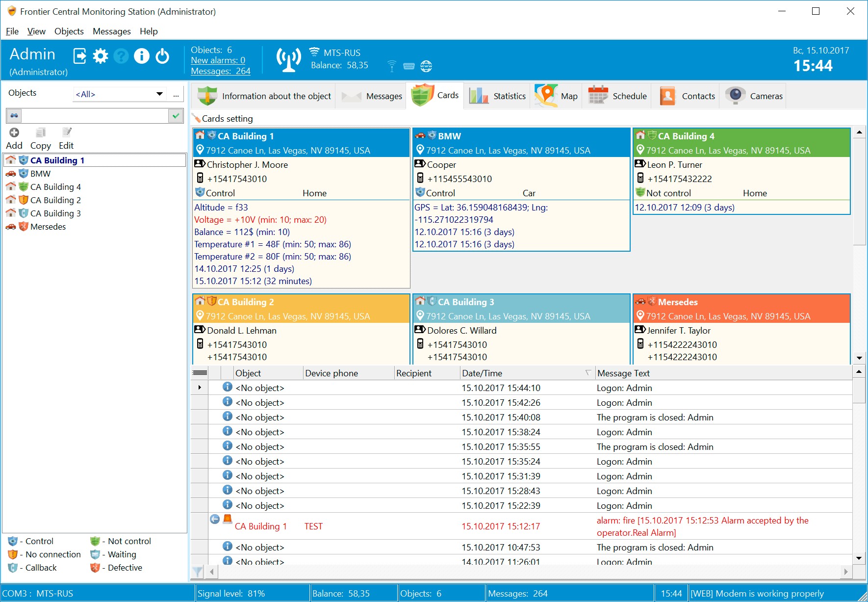The width and height of the screenshot is (868, 602).
Task: Click the cards panel scroll down arrow
Action: [x=859, y=358]
